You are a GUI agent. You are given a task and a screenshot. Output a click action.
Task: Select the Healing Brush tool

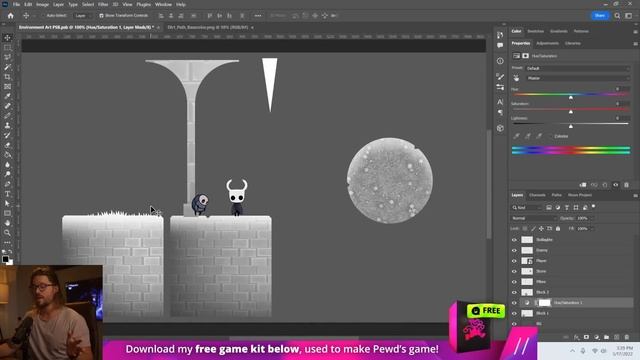point(7,106)
